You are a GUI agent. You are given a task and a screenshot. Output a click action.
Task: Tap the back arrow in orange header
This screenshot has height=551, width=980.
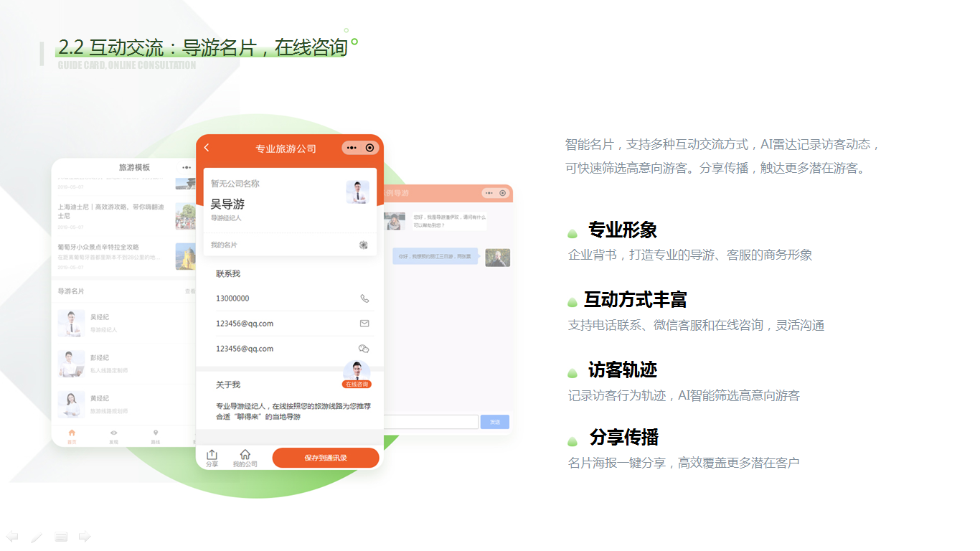point(207,148)
